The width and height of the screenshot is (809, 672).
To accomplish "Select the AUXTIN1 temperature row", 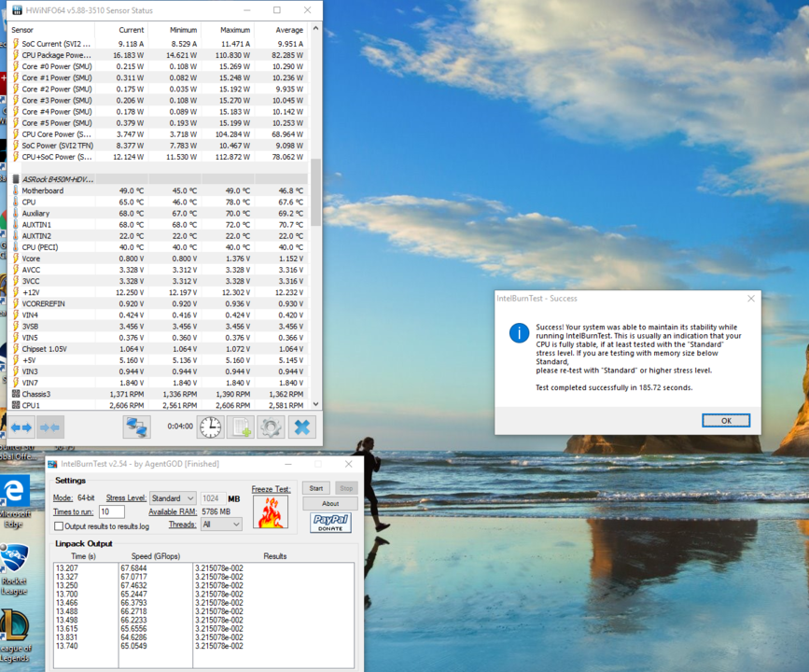I will (159, 225).
